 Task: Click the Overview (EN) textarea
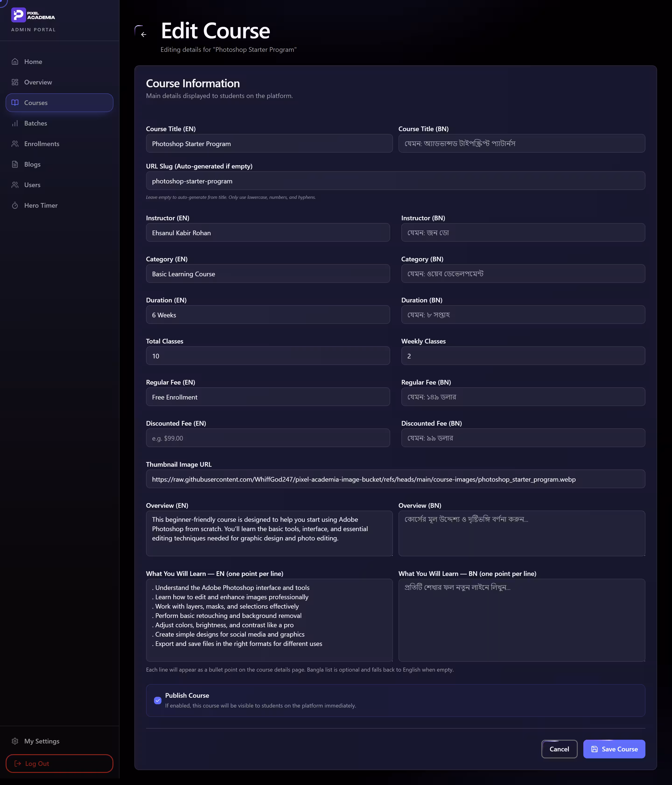269,533
